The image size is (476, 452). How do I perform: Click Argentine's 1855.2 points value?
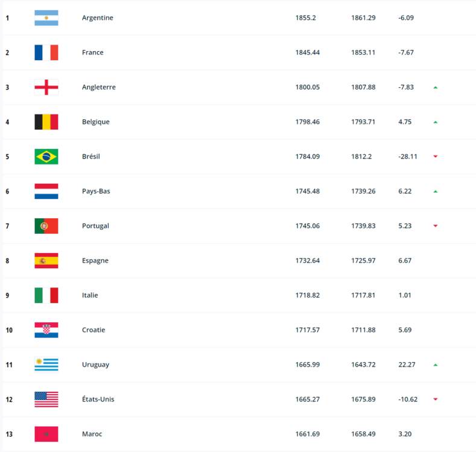click(x=305, y=18)
